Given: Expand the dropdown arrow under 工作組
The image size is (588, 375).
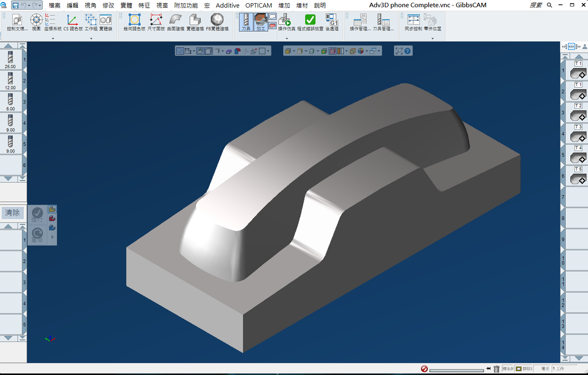Looking at the screenshot, I should 91,39.
